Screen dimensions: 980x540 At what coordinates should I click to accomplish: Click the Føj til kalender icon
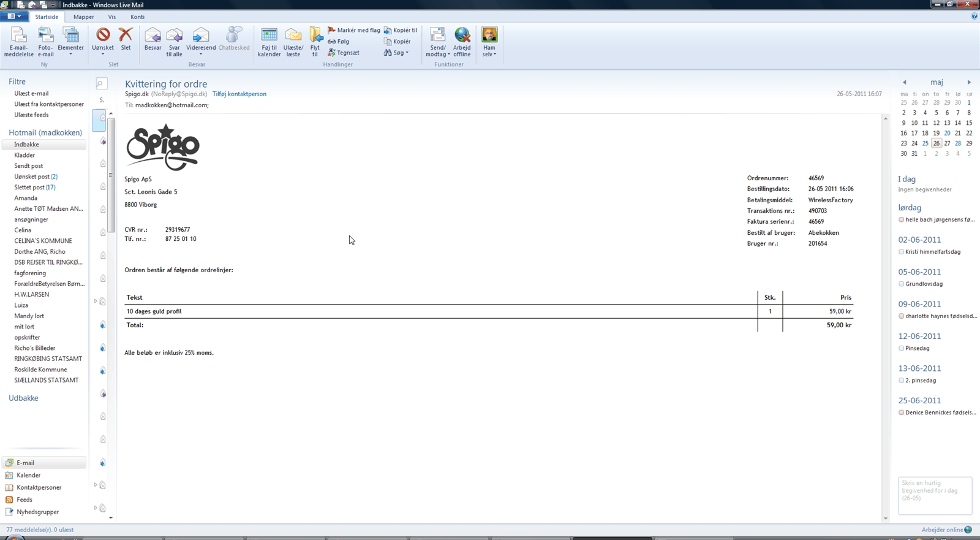269,36
